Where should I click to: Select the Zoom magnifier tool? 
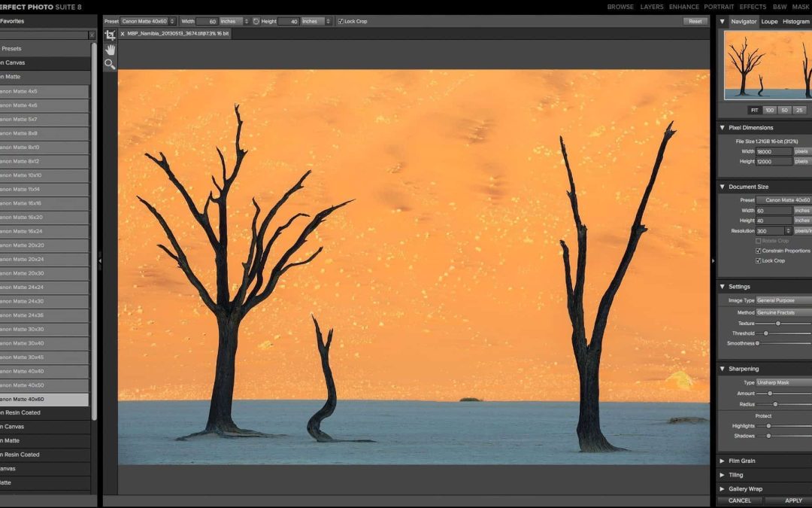coord(110,65)
